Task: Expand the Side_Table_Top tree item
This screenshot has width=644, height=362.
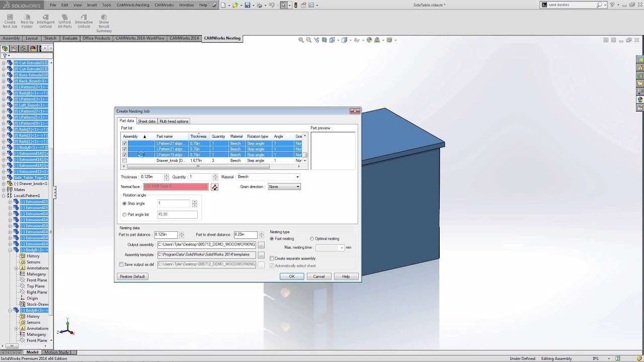Action: click(4, 177)
